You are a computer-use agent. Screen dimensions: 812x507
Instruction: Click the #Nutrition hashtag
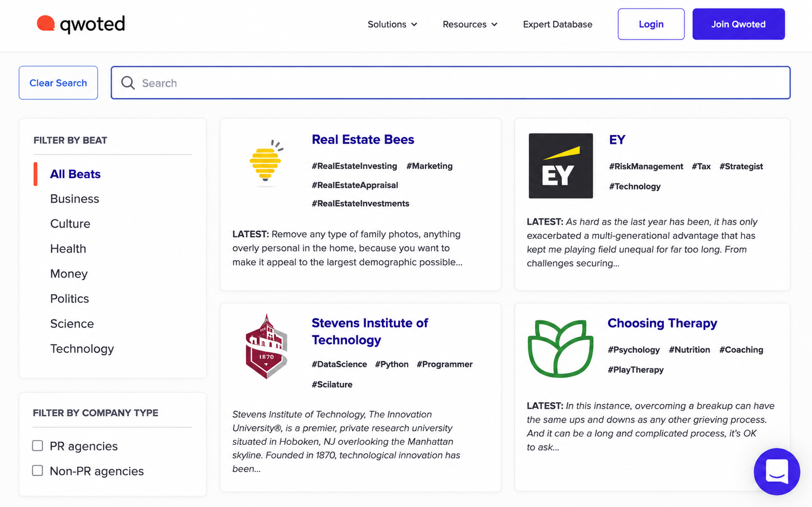tap(689, 350)
